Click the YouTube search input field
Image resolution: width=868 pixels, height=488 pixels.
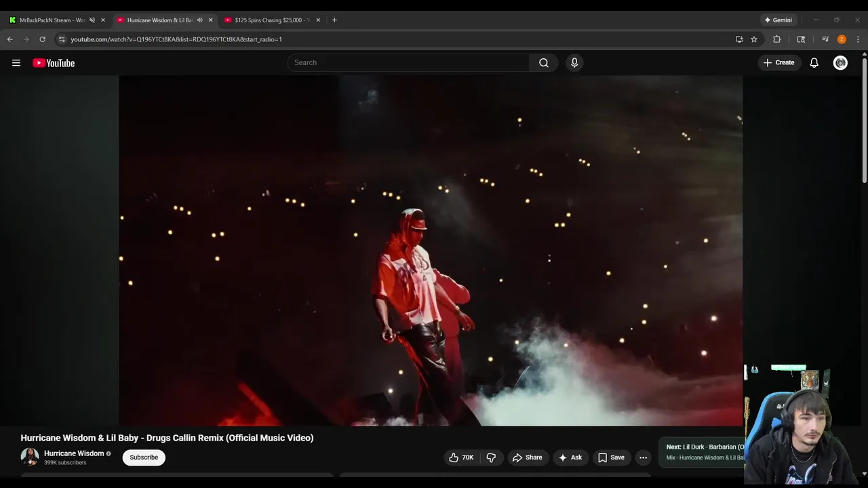pyautogui.click(x=408, y=62)
